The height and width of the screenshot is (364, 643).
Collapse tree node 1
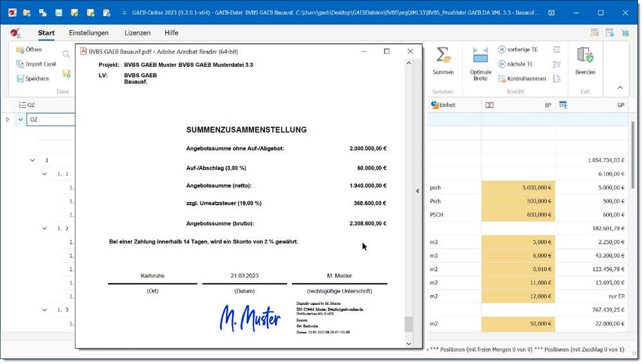[x=32, y=160]
